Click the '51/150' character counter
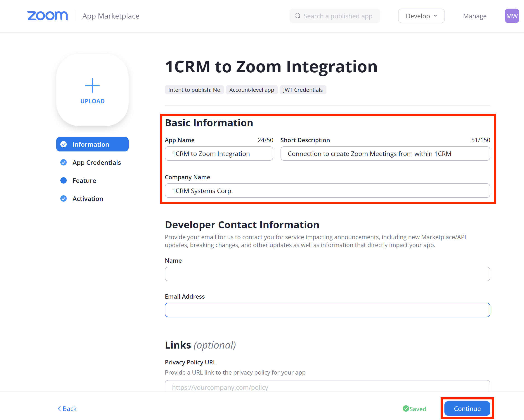This screenshot has width=524, height=420. tap(481, 140)
